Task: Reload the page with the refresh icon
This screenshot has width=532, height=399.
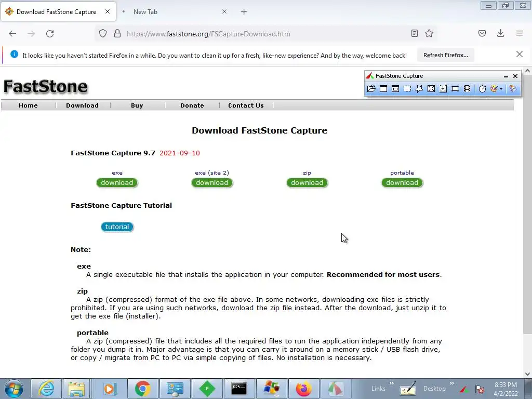Action: click(50, 34)
